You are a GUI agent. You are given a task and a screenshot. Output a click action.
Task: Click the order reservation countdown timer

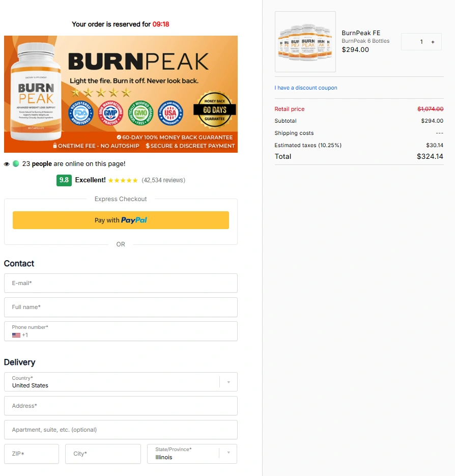pyautogui.click(x=163, y=24)
